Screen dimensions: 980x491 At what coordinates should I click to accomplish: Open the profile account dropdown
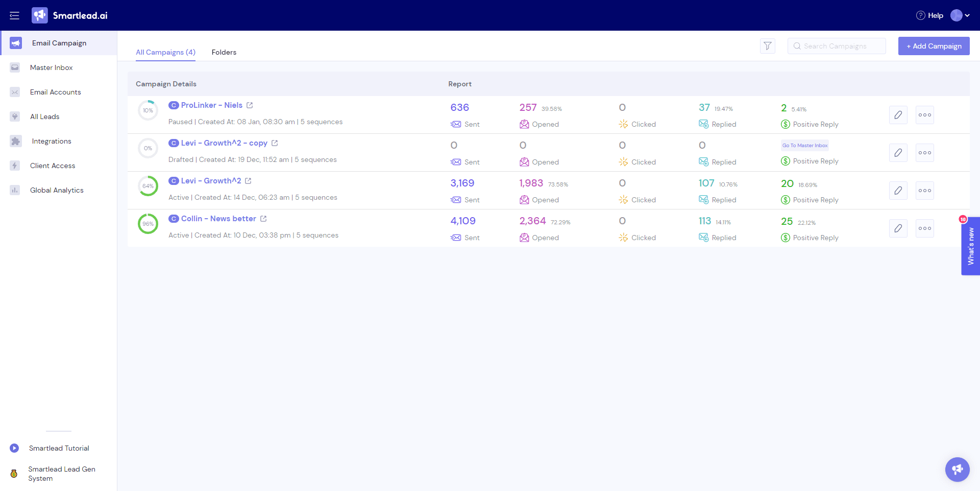coord(960,15)
